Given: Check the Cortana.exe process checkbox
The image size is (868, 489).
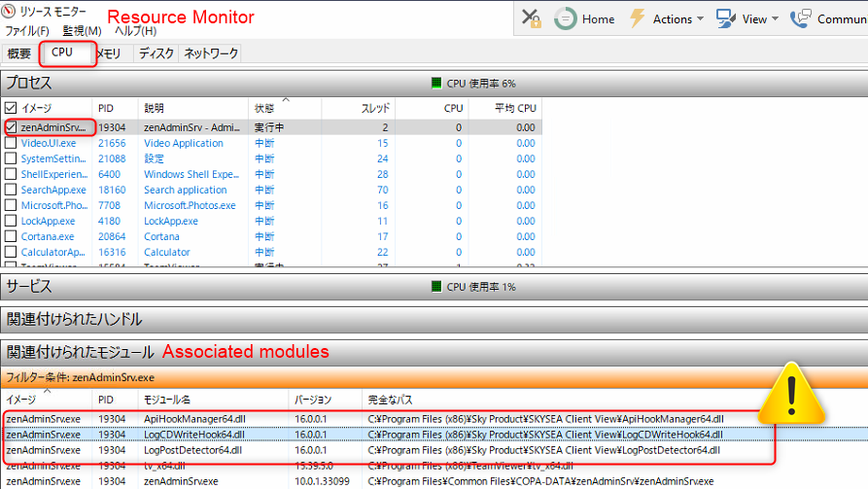Looking at the screenshot, I should pyautogui.click(x=11, y=236).
